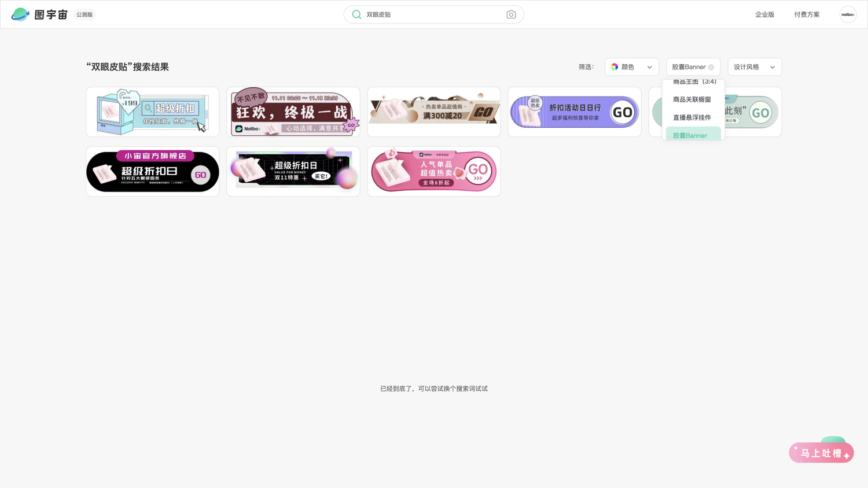Click 已经到底了 end-of-results message
Viewport: 868px width, 488px height.
pos(434,389)
